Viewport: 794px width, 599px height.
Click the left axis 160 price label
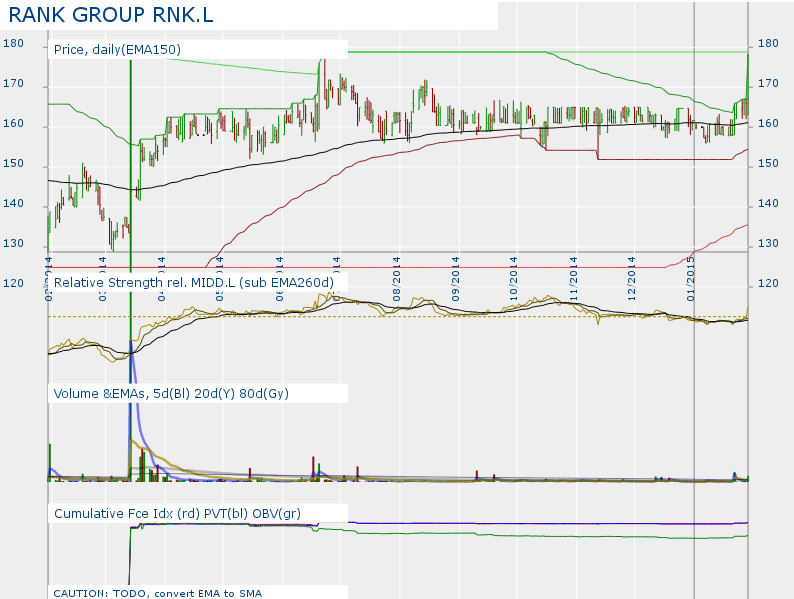coord(13,124)
